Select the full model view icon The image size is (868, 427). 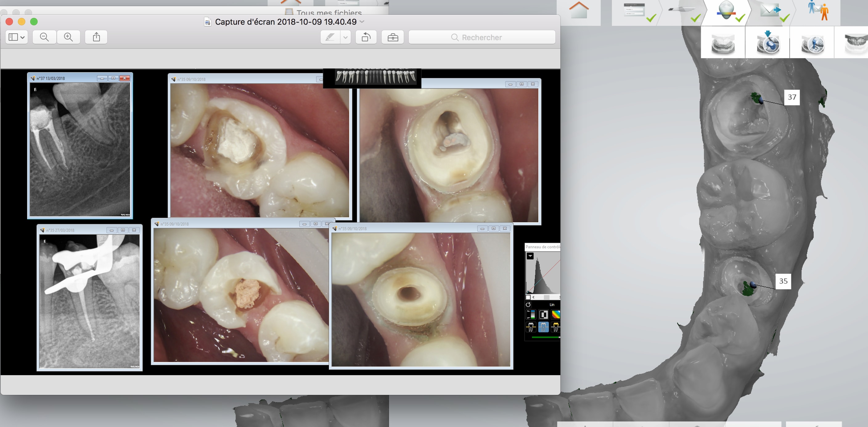(723, 44)
